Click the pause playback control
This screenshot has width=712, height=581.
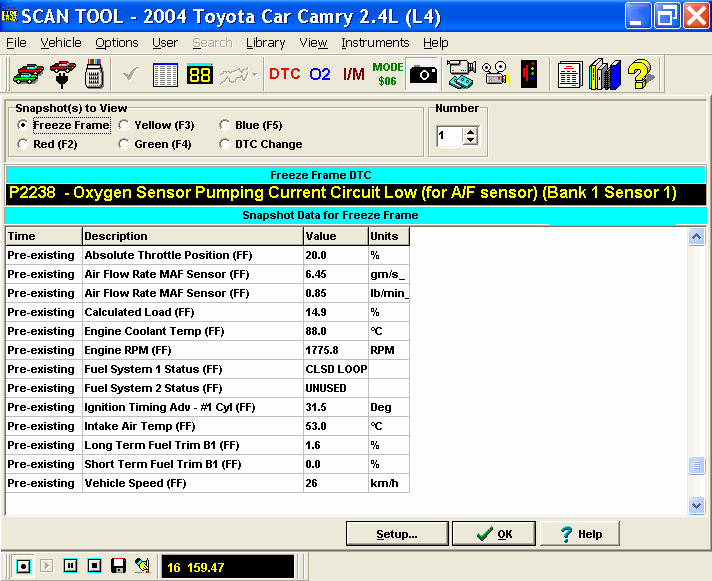(x=70, y=565)
